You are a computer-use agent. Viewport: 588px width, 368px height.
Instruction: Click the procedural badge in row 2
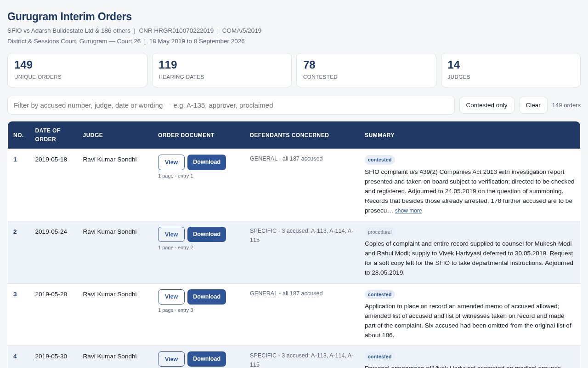point(380,232)
